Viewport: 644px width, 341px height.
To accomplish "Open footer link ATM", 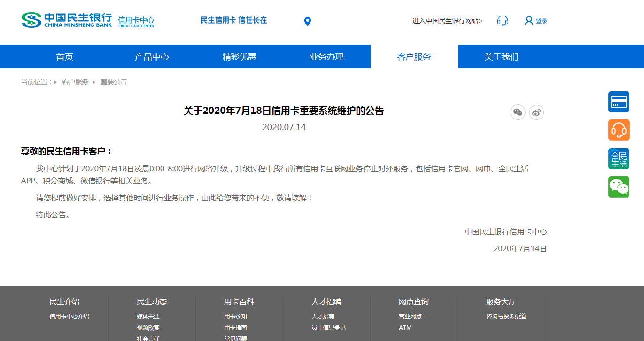I will [405, 328].
